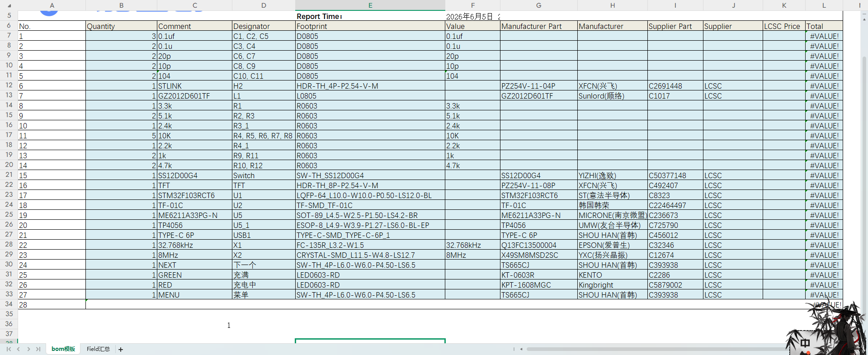Screen dimensions: 868x355
Task: Click the 'Q13FC13500004' manufacturer part cell
Action: point(539,245)
